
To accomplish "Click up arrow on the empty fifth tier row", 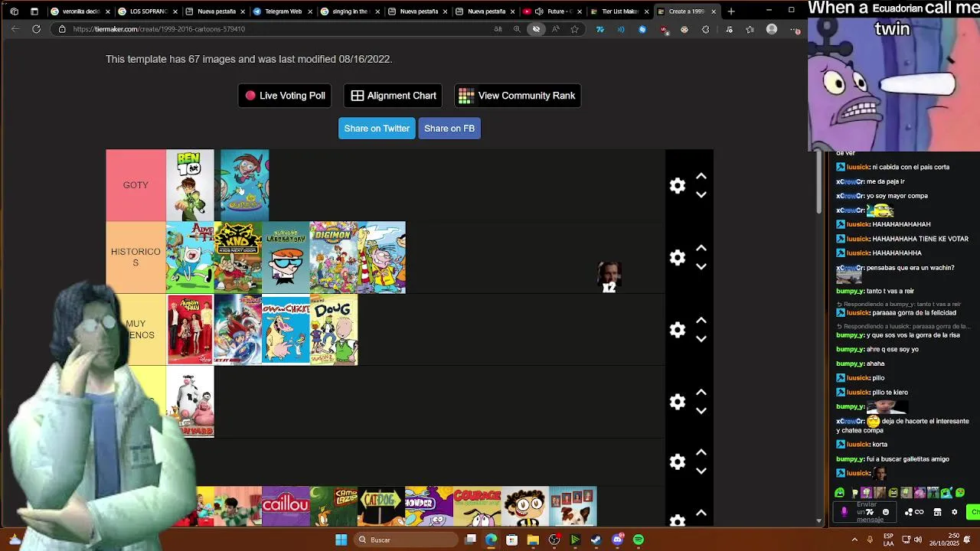I will [x=701, y=452].
